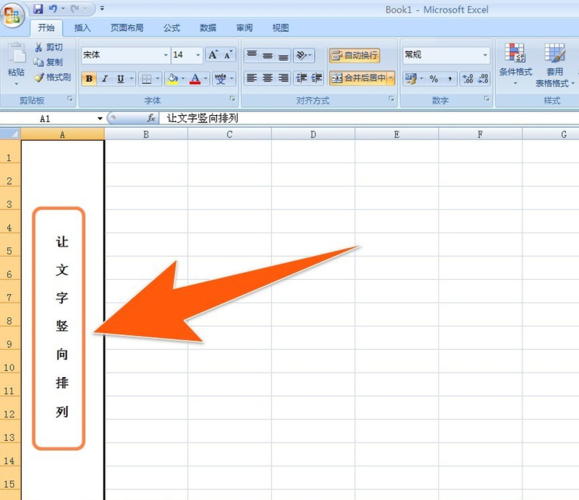Screen dimensions: 579x500
Task: Copy selection with 复制
Action: click(x=48, y=62)
